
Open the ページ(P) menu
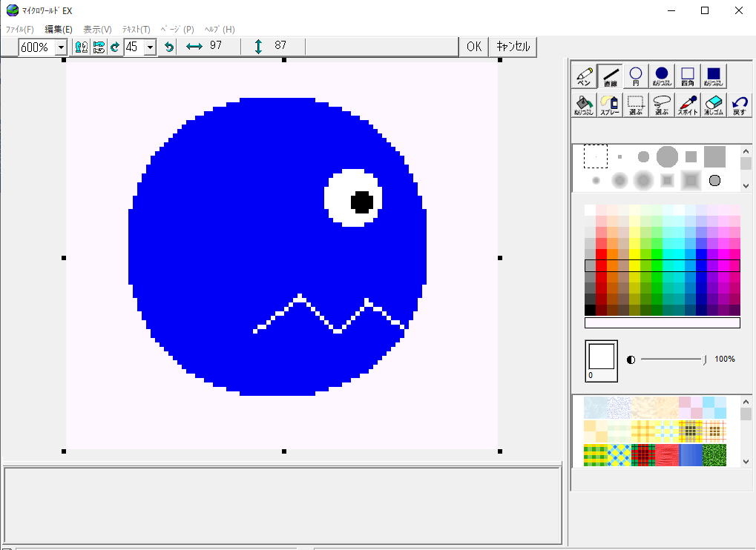point(177,30)
